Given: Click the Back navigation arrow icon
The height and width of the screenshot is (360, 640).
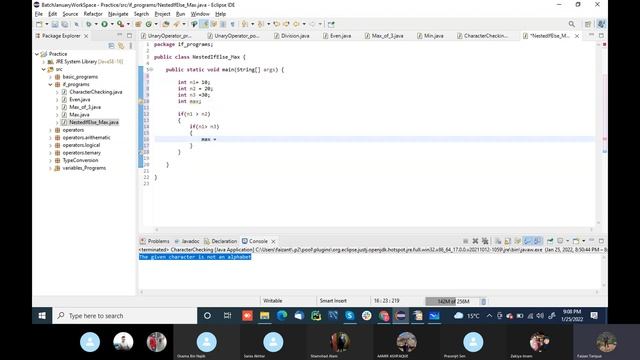Looking at the screenshot, I should tap(296, 24).
